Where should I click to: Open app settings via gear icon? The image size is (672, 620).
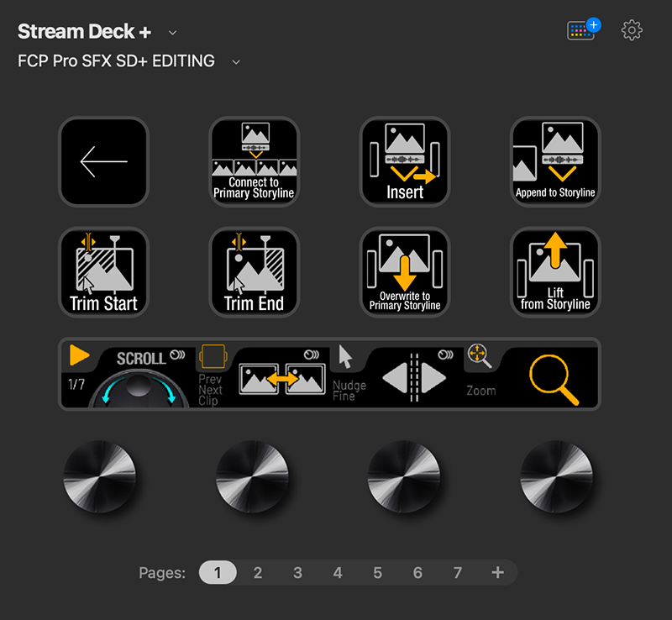pos(632,30)
